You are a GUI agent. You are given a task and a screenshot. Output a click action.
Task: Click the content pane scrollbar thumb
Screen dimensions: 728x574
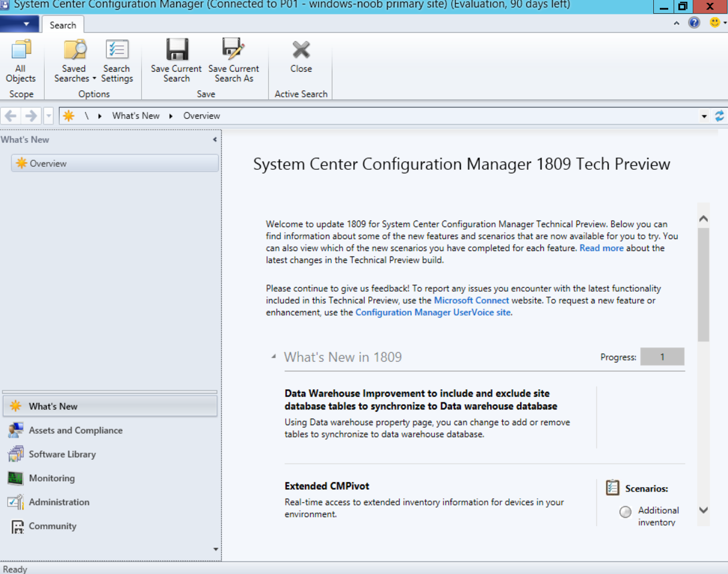click(703, 285)
